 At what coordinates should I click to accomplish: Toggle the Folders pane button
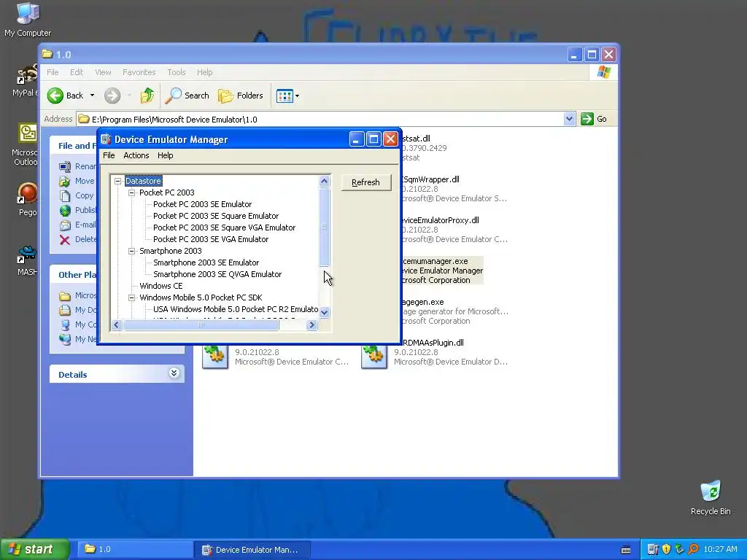[241, 96]
